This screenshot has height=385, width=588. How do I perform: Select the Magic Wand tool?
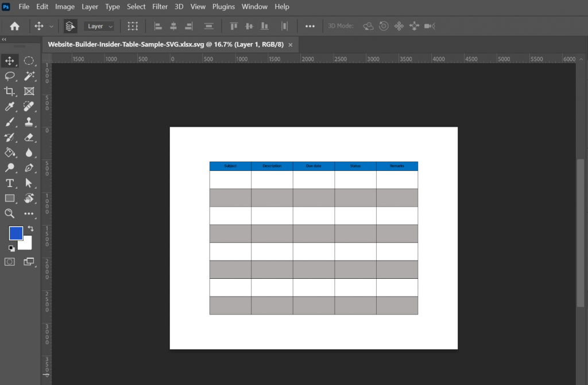click(x=29, y=76)
